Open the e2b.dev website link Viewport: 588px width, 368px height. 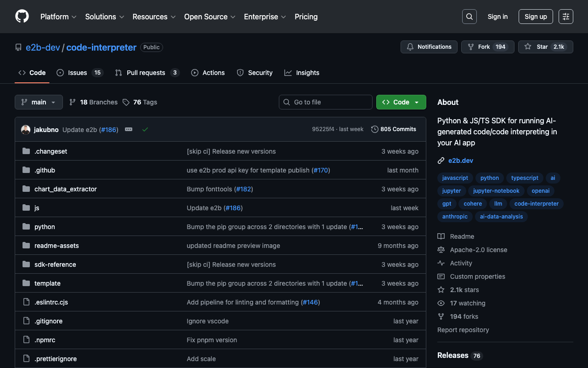coord(460,161)
